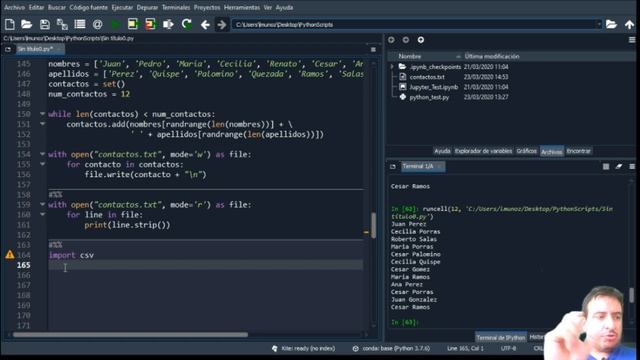
Task: Switch to Encontrar tab
Action: (578, 151)
